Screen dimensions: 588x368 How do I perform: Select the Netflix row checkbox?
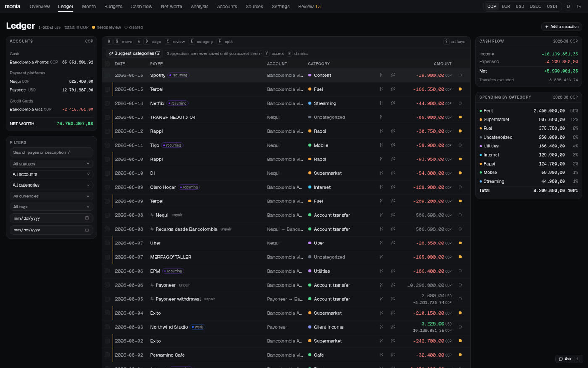tap(107, 103)
